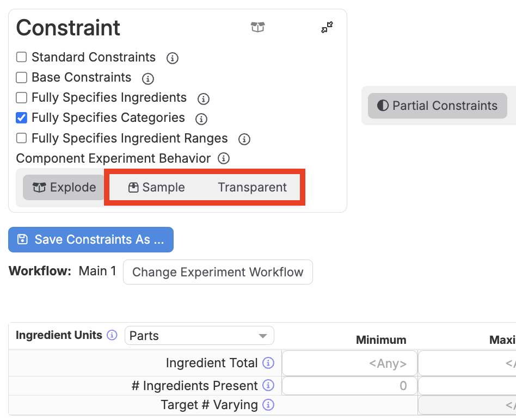This screenshot has height=420, width=516.
Task: Open info for Fully Specifies Ingredient Ranges
Action: (244, 139)
